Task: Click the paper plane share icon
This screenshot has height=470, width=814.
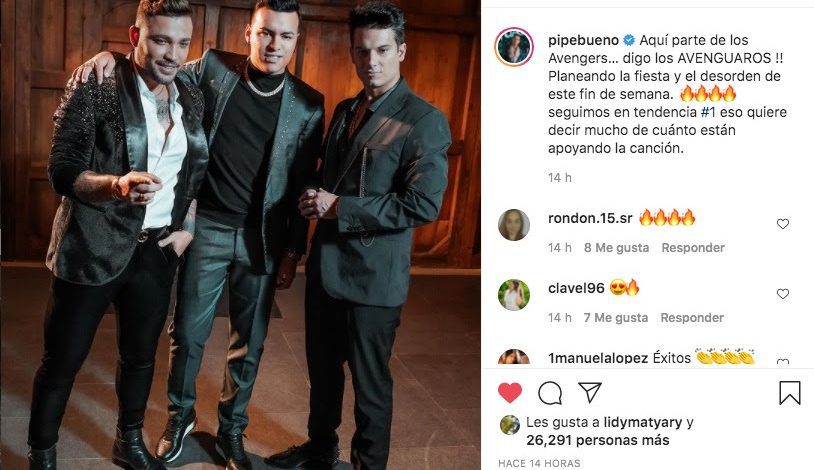Action: point(590,392)
